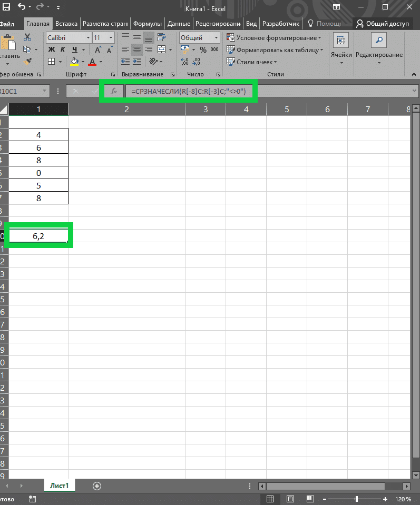
Task: Open Ячейки cells group button
Action: tap(341, 48)
